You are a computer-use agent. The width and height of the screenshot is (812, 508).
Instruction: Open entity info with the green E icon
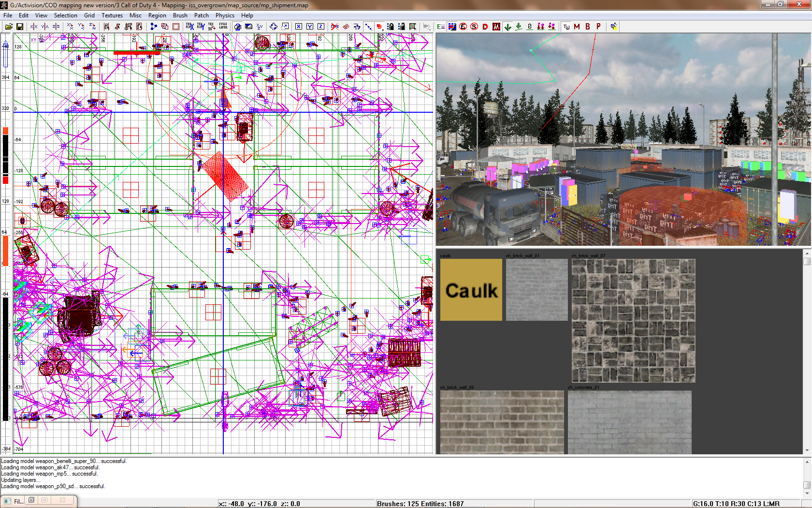tap(441, 27)
